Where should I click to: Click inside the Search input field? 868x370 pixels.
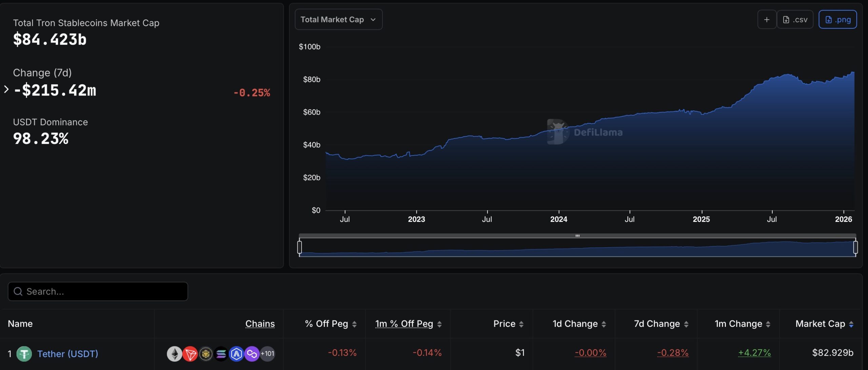98,291
